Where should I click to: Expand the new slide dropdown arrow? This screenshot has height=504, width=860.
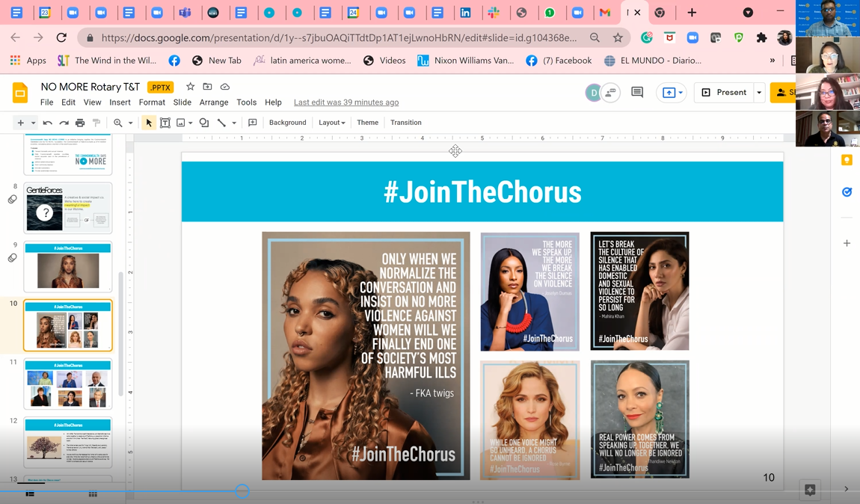33,123
